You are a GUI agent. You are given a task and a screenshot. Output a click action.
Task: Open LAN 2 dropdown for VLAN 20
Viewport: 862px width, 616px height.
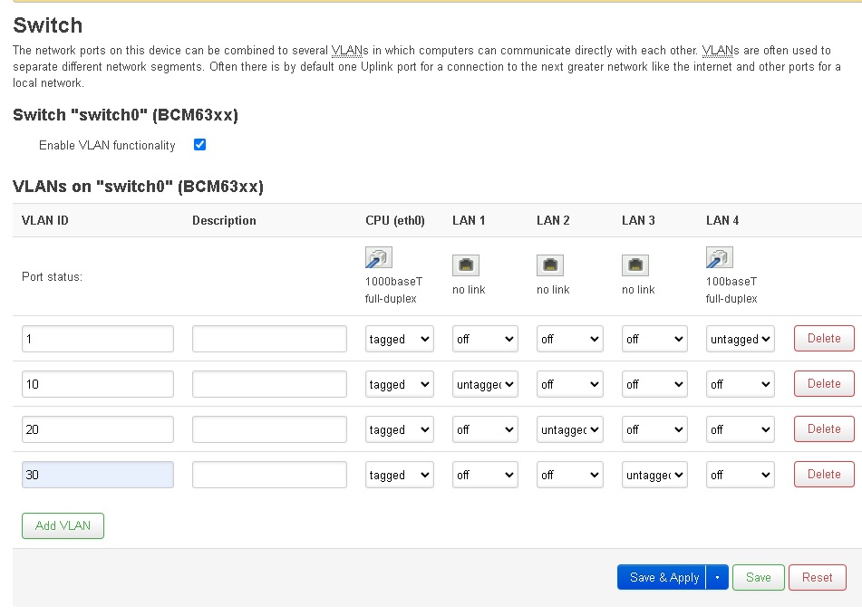click(569, 429)
